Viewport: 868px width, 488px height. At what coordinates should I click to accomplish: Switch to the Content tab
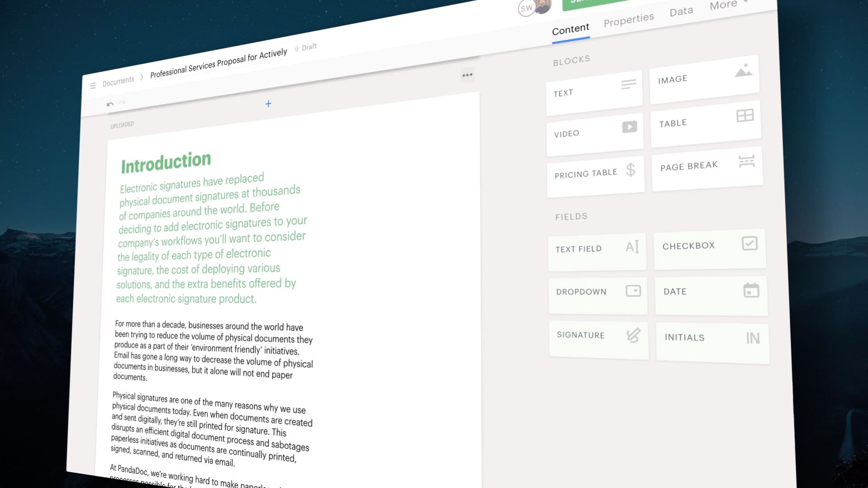coord(571,29)
